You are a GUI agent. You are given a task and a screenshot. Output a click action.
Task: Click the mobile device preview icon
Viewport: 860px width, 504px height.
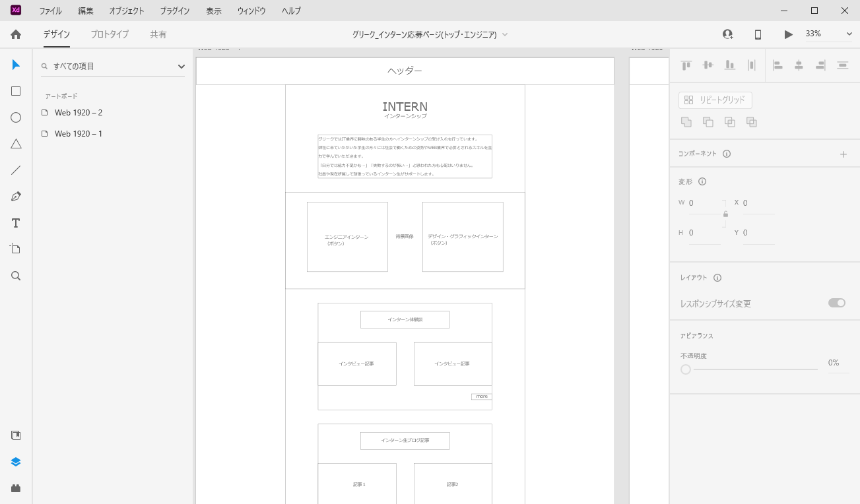pyautogui.click(x=758, y=34)
